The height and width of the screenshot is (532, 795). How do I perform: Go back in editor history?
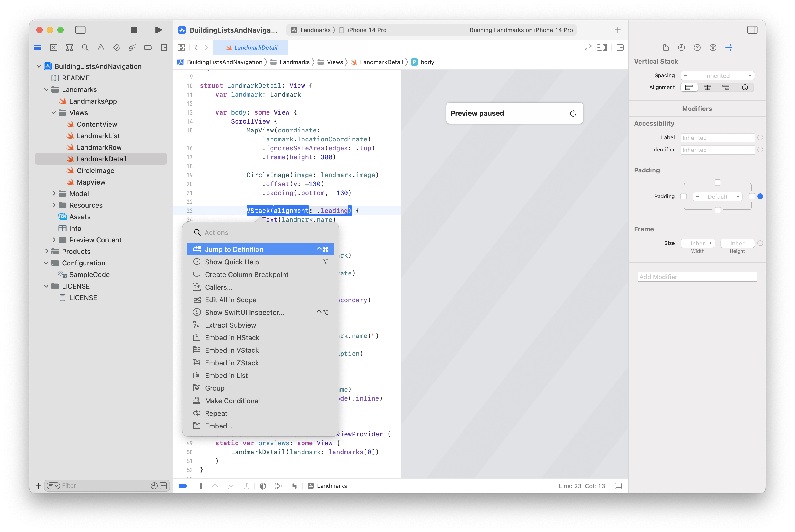coord(196,48)
